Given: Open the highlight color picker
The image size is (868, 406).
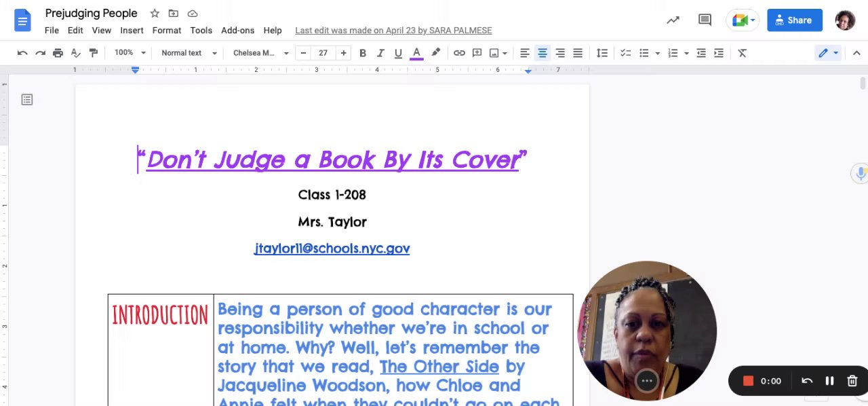Looking at the screenshot, I should 435,53.
